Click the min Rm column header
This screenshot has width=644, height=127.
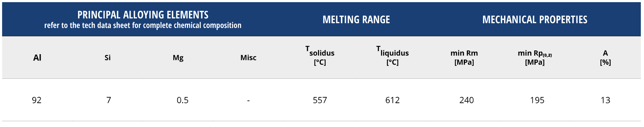click(464, 57)
